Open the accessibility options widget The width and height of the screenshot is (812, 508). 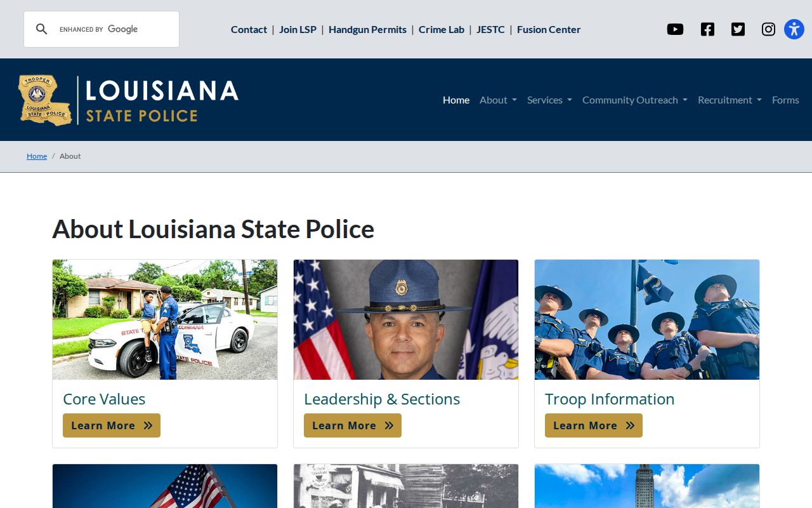pyautogui.click(x=794, y=29)
